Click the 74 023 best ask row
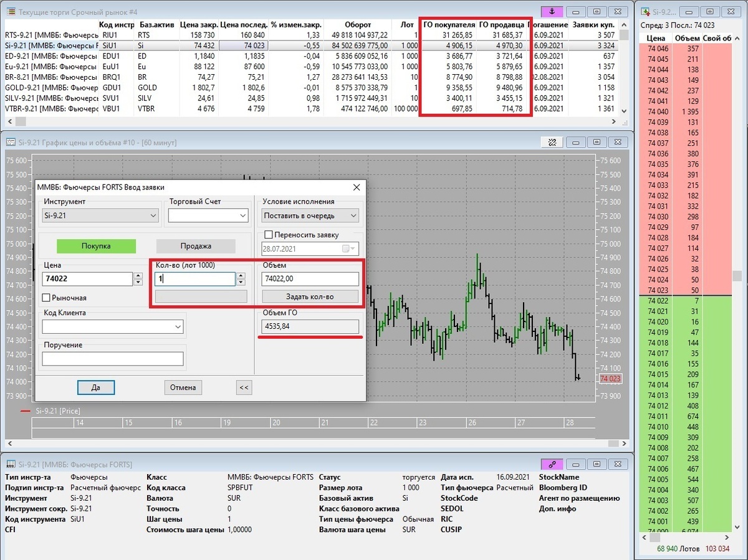 686,290
